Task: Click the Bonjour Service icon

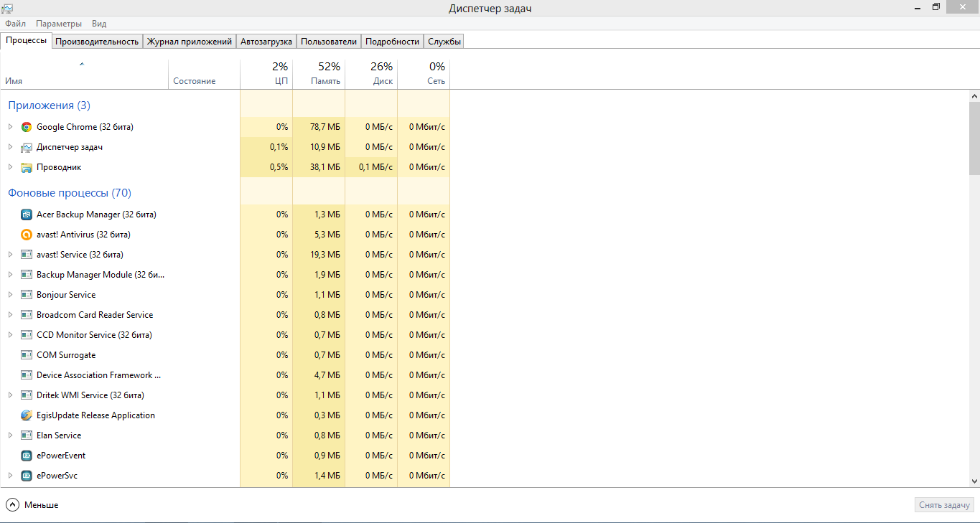Action: [27, 295]
